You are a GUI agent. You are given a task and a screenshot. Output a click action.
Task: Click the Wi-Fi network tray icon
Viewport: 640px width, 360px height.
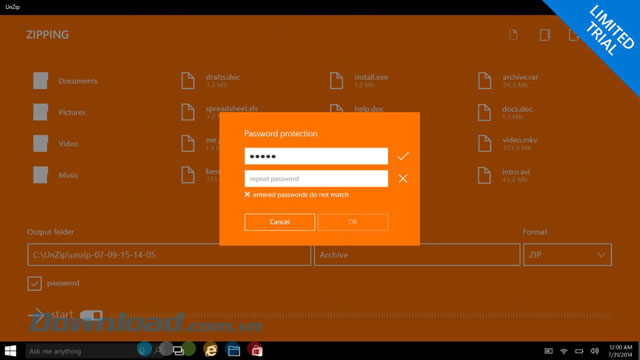564,351
